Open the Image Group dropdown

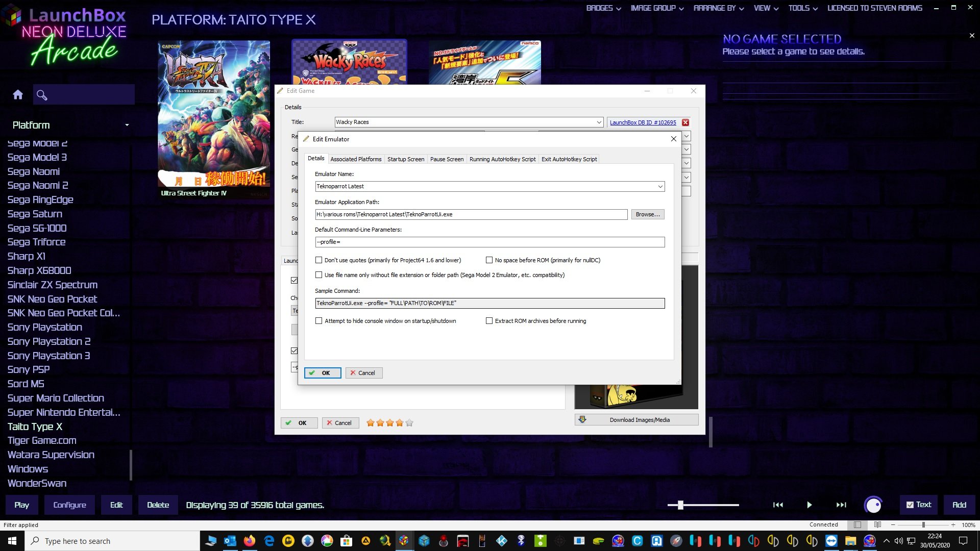[657, 8]
